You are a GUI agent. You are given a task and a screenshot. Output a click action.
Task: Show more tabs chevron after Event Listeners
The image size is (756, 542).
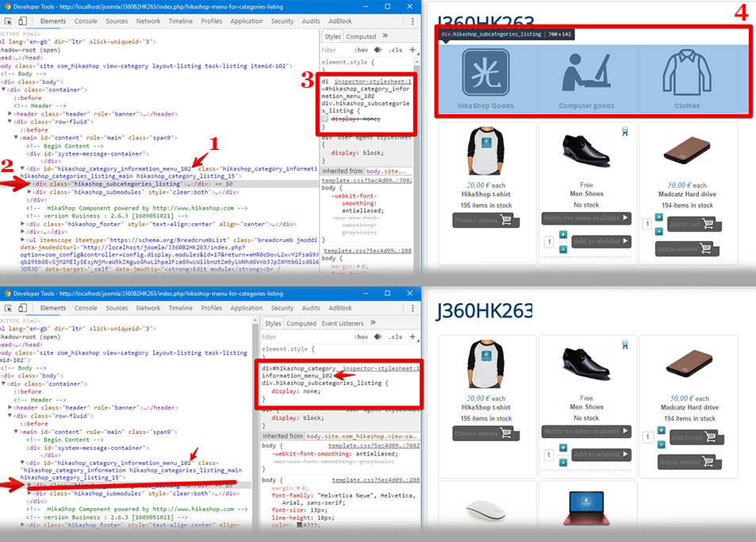click(373, 323)
